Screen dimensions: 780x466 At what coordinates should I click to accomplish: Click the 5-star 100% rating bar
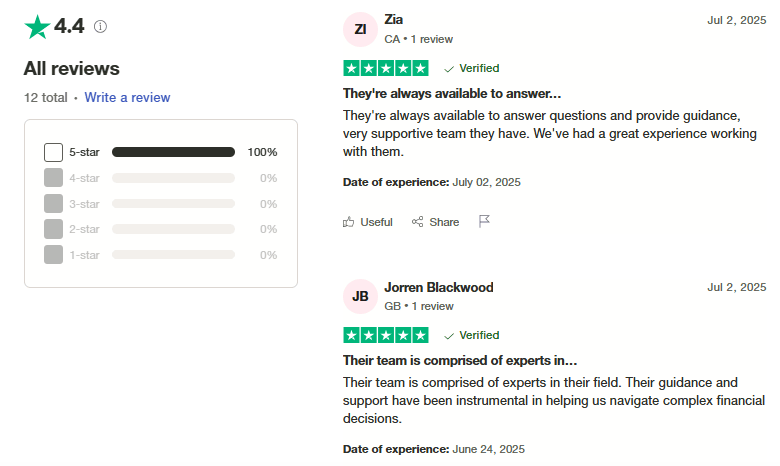click(x=173, y=153)
